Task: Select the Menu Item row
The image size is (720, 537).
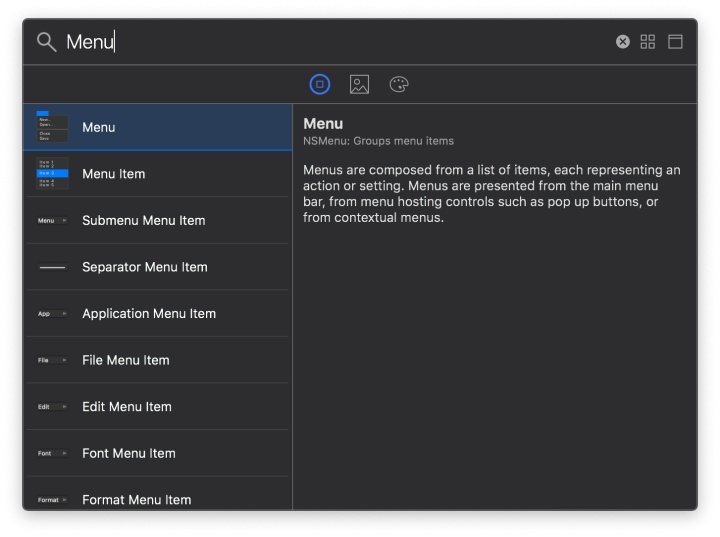Action: tap(158, 174)
